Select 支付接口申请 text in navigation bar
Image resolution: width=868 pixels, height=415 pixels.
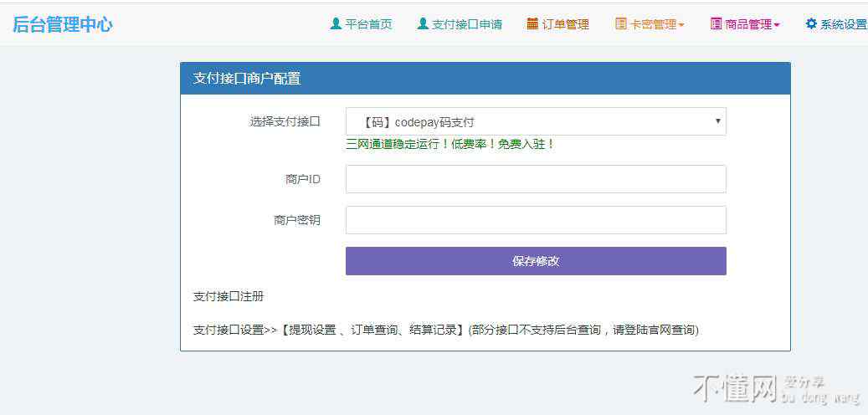coord(467,24)
